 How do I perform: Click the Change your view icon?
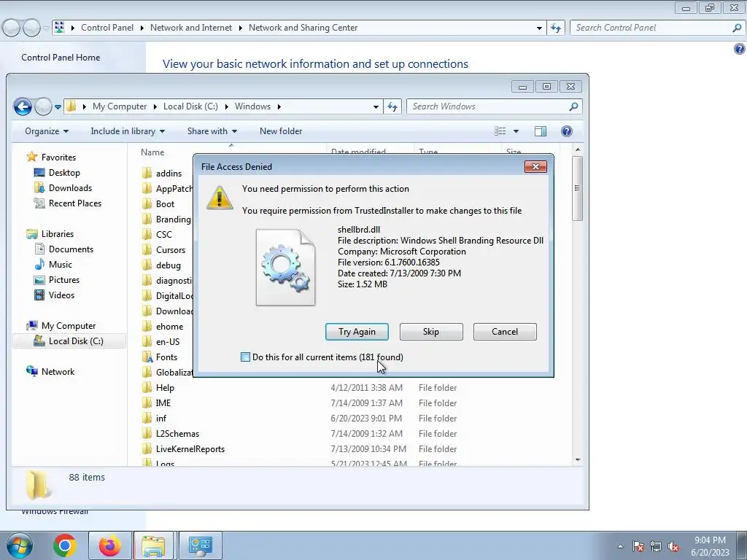[x=500, y=131]
